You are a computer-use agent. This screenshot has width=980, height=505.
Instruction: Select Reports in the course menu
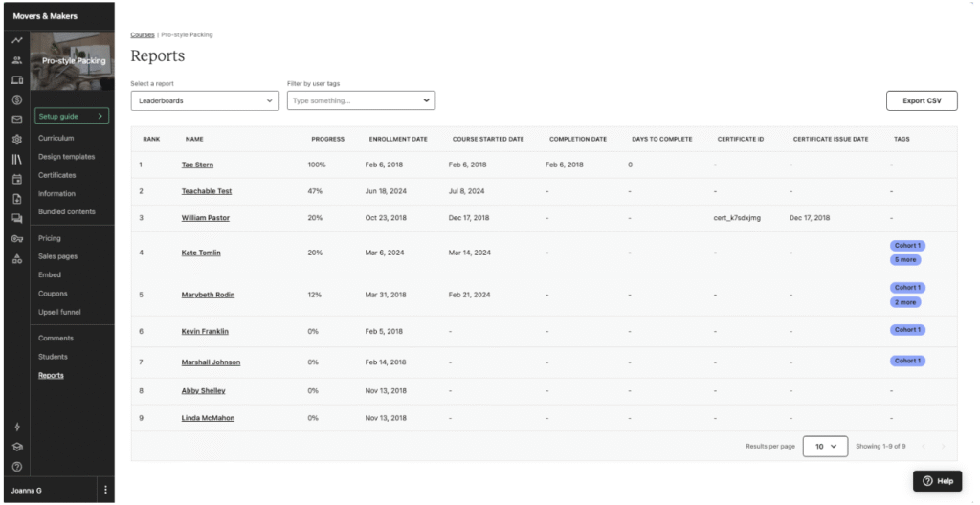[x=51, y=376]
